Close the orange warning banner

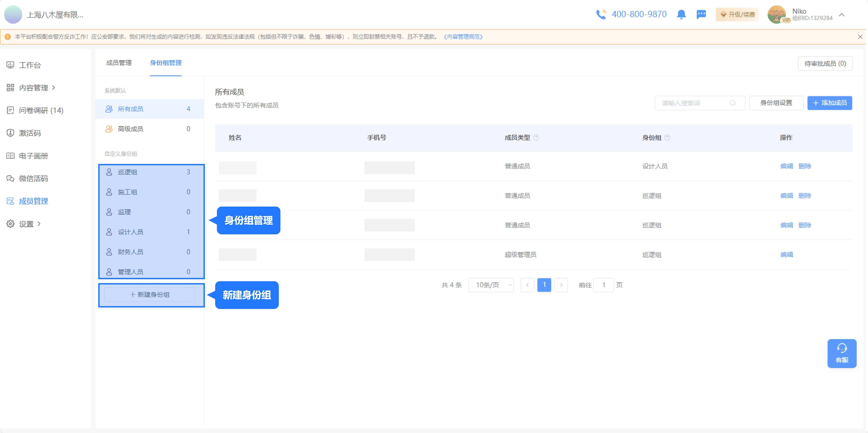(860, 37)
